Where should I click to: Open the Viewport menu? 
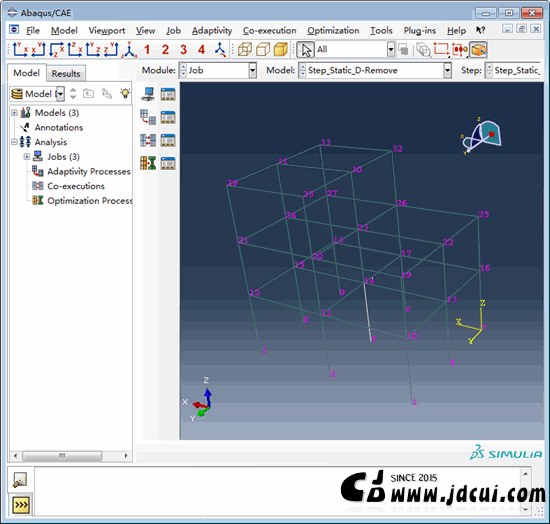pyautogui.click(x=107, y=31)
